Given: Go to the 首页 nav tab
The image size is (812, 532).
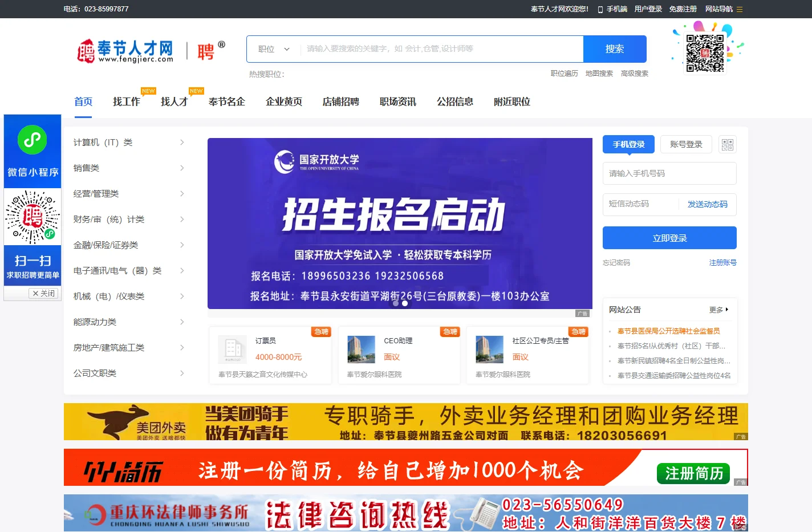Looking at the screenshot, I should tap(83, 101).
